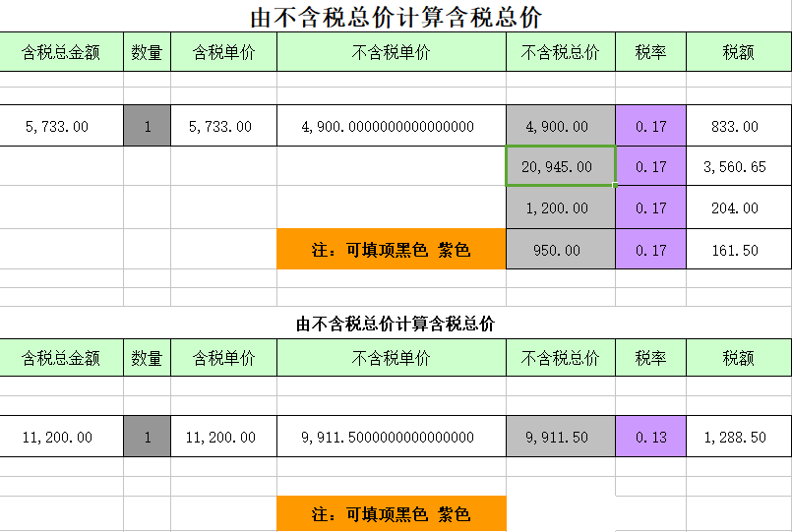The image size is (792, 532).
Task: Click the second table's bold title
Action: point(396,324)
